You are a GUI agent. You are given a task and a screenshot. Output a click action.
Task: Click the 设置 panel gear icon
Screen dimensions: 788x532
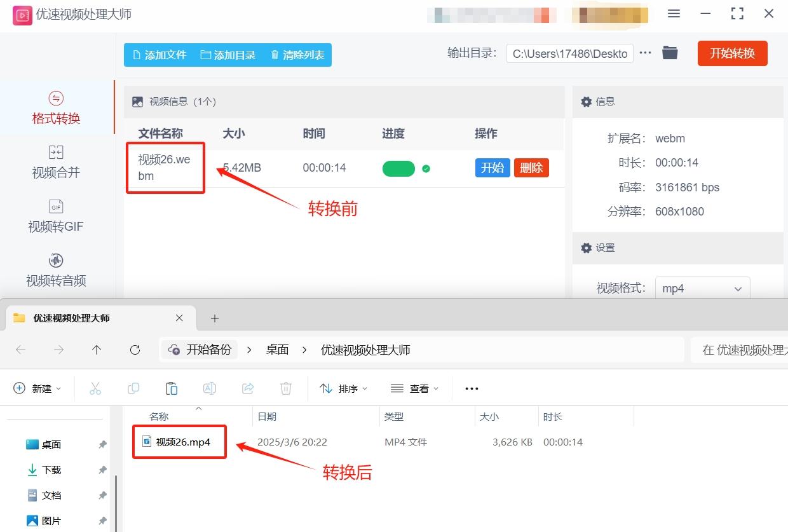coord(585,248)
